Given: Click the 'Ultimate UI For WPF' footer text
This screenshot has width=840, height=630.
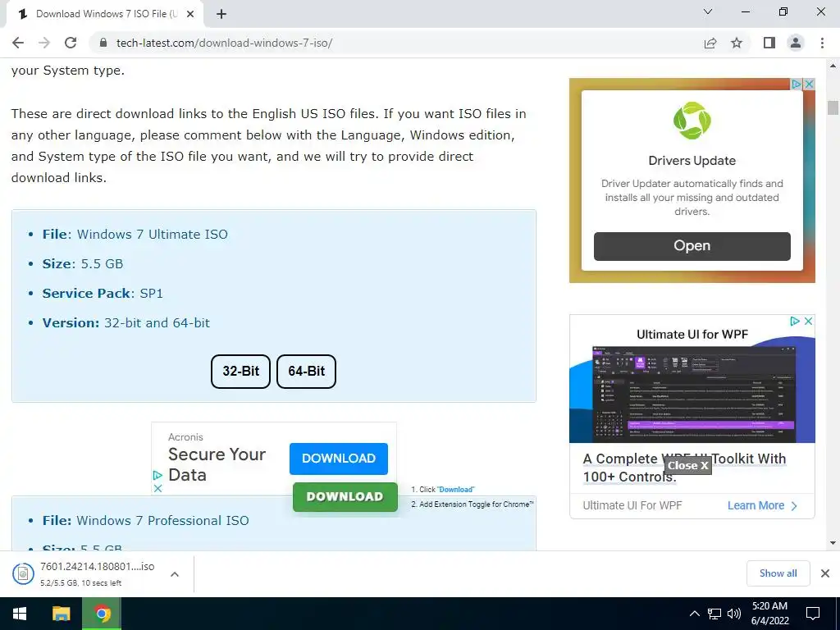Looking at the screenshot, I should coord(632,505).
